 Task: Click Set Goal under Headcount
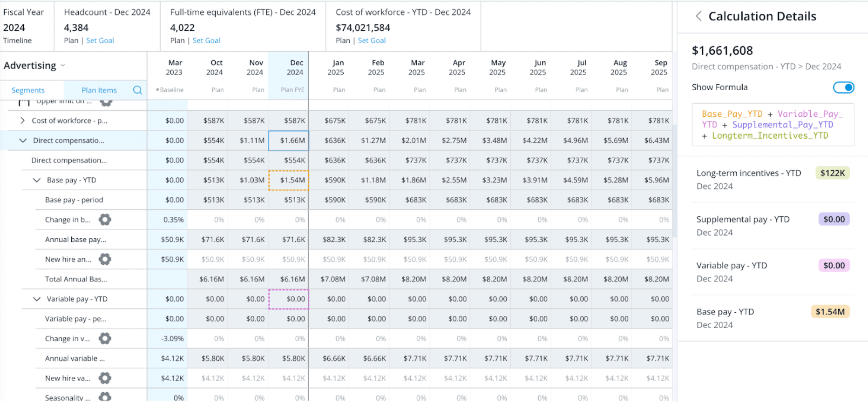pyautogui.click(x=100, y=40)
